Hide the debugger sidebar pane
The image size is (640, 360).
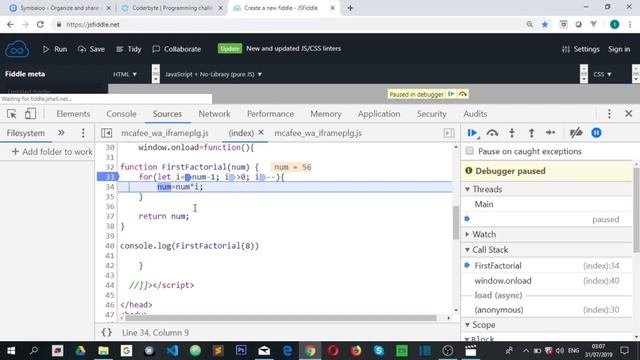click(x=449, y=133)
